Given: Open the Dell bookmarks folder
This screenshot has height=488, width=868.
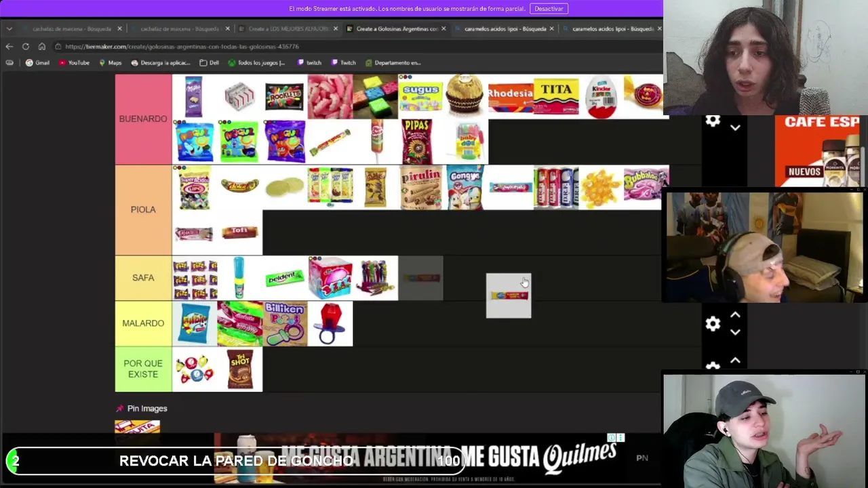Looking at the screenshot, I should pos(209,62).
